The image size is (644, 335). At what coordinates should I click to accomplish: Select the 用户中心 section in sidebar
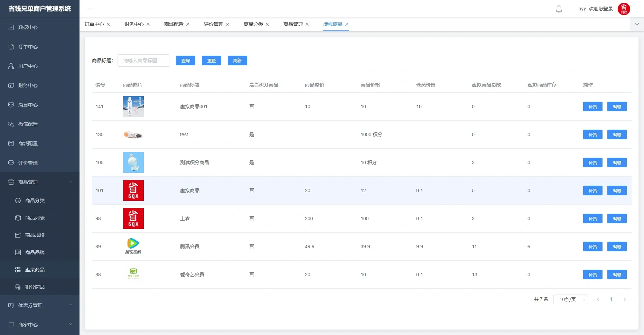(x=28, y=66)
